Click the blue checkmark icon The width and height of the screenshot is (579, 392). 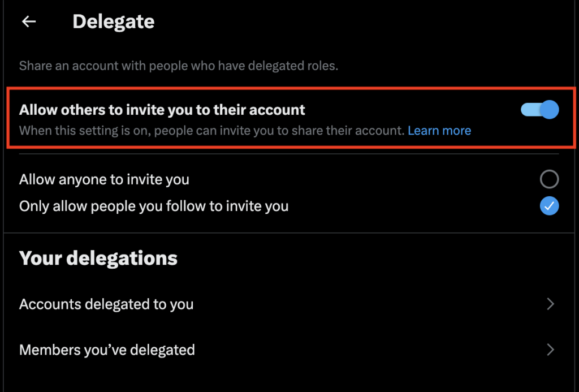point(549,206)
